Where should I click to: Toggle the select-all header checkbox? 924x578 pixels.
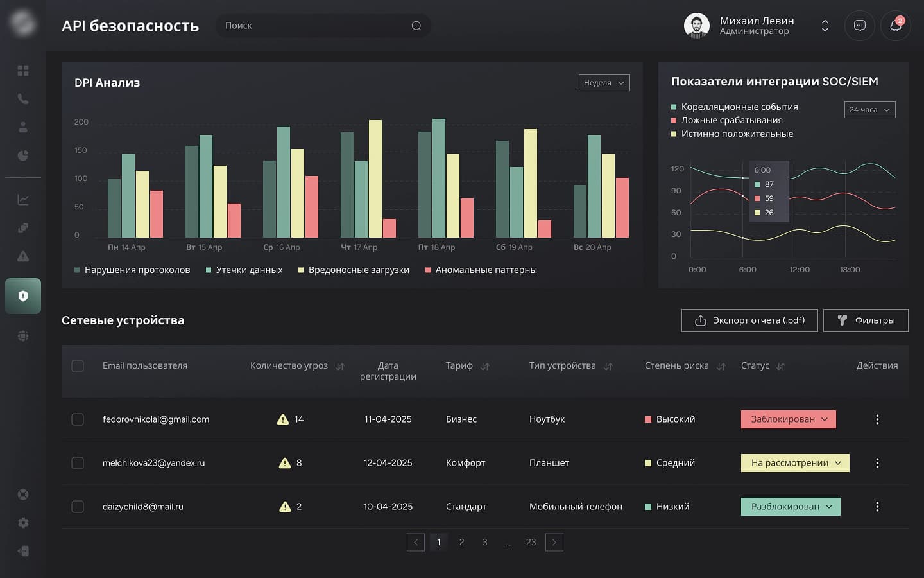tap(78, 366)
